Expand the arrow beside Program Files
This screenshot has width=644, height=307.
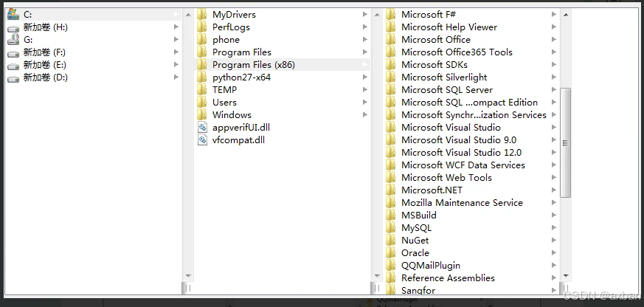364,52
